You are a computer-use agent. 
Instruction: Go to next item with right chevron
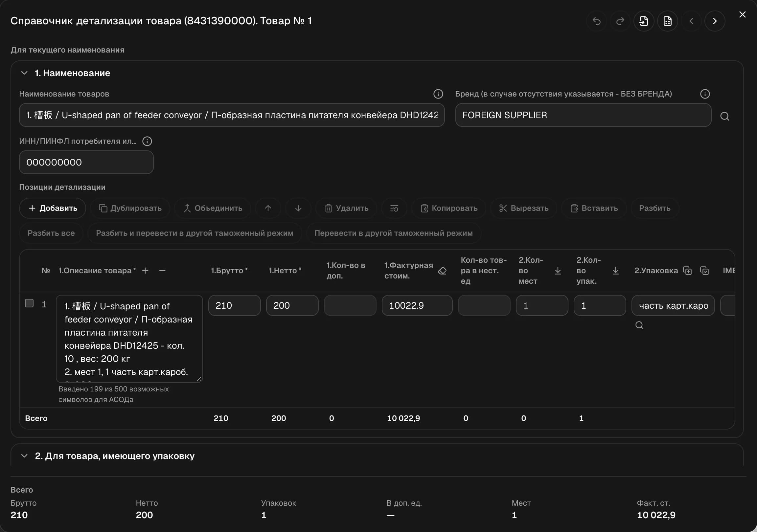[x=715, y=21]
